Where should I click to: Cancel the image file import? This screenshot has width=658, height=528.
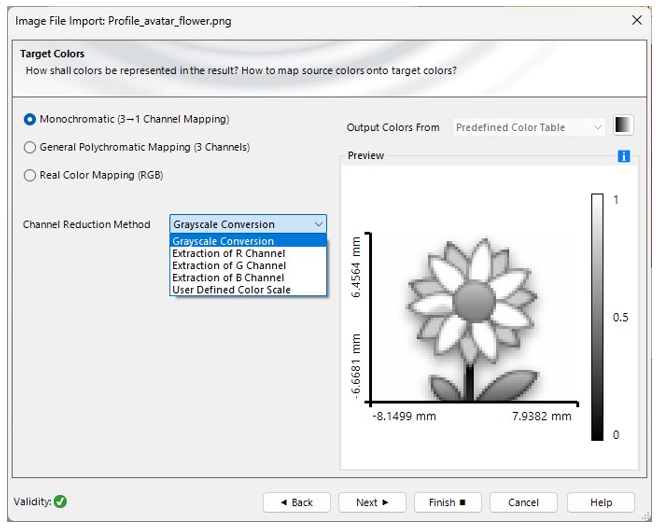click(523, 502)
